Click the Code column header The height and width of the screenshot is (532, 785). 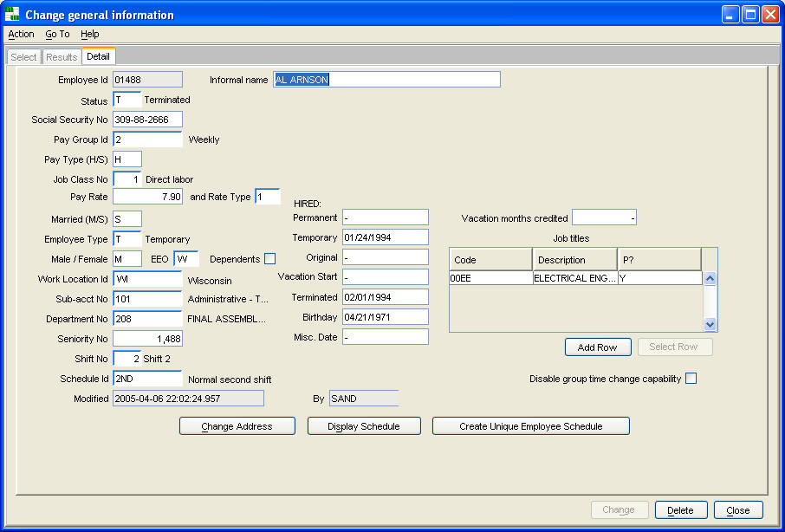click(x=490, y=260)
